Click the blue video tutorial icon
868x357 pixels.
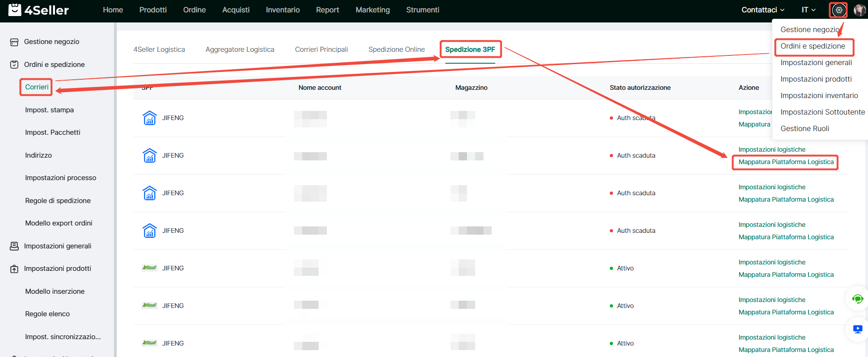click(857, 329)
